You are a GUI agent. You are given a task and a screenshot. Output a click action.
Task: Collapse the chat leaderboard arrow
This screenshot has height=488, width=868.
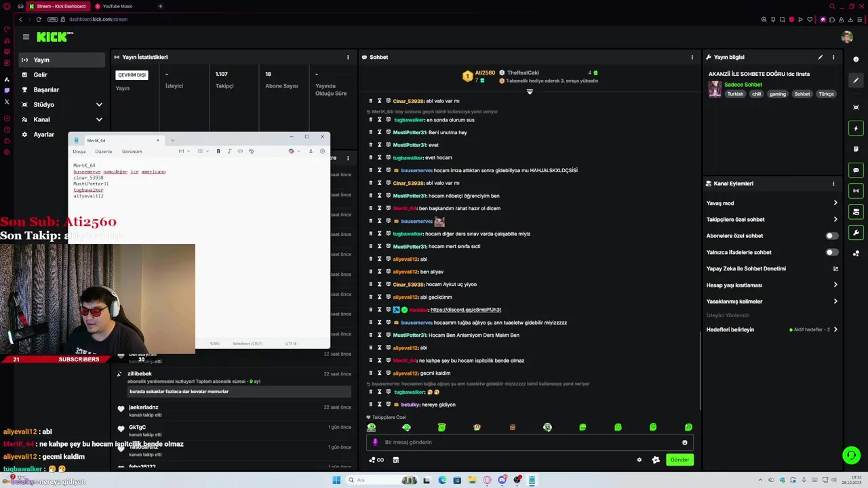(x=530, y=91)
